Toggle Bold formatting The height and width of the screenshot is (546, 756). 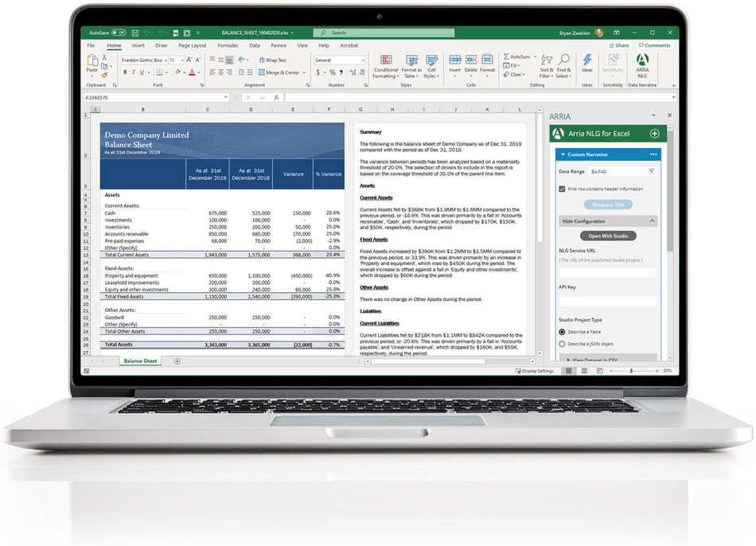[125, 72]
